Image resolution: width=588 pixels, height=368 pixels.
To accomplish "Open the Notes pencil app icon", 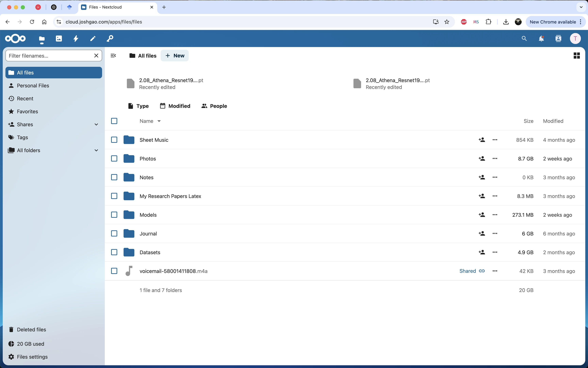I will [93, 39].
